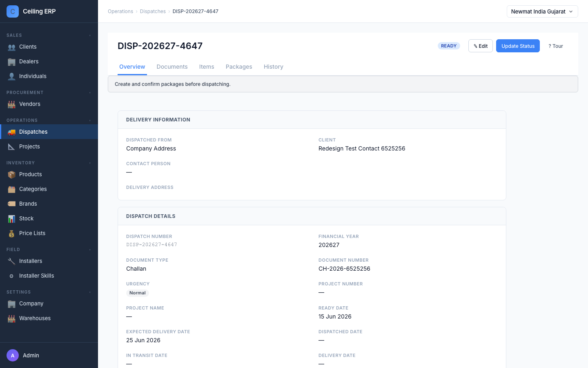This screenshot has width=588, height=368.
Task: Open Individuals via its person icon
Action: [x=11, y=76]
